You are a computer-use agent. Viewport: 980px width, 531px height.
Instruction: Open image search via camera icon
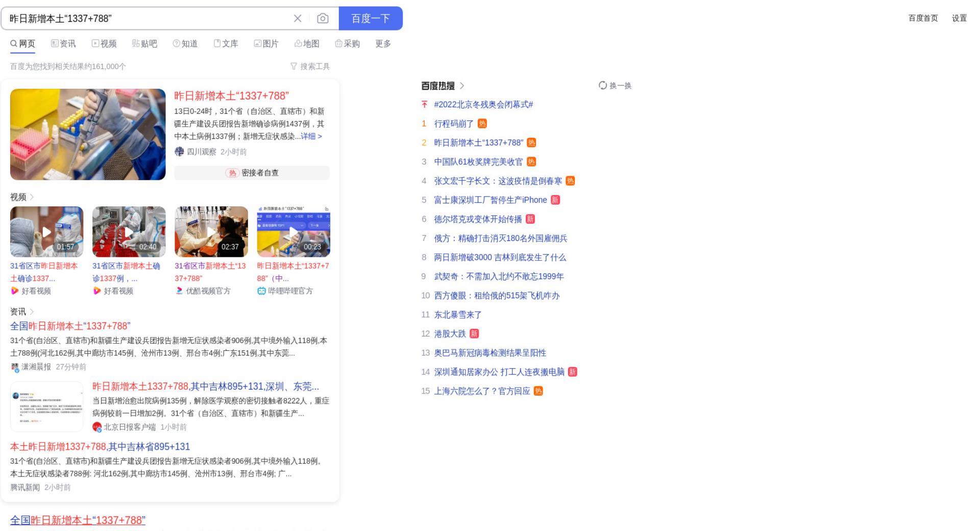[323, 18]
